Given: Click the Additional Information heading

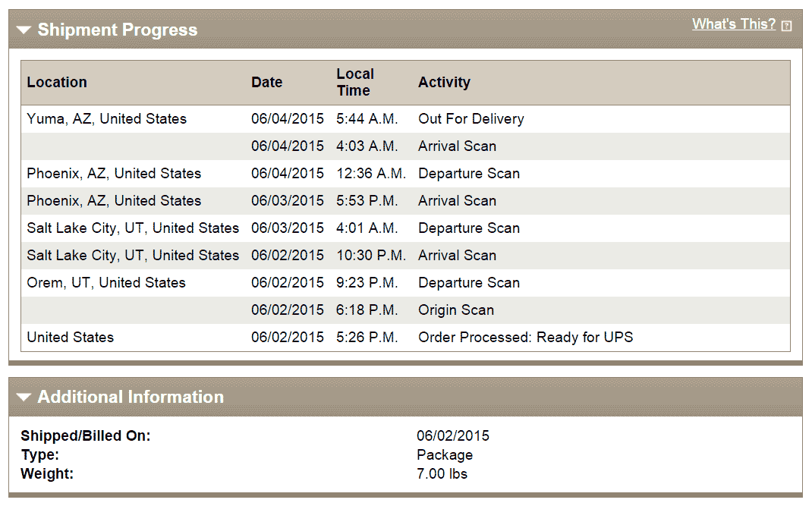Looking at the screenshot, I should coord(131,397).
